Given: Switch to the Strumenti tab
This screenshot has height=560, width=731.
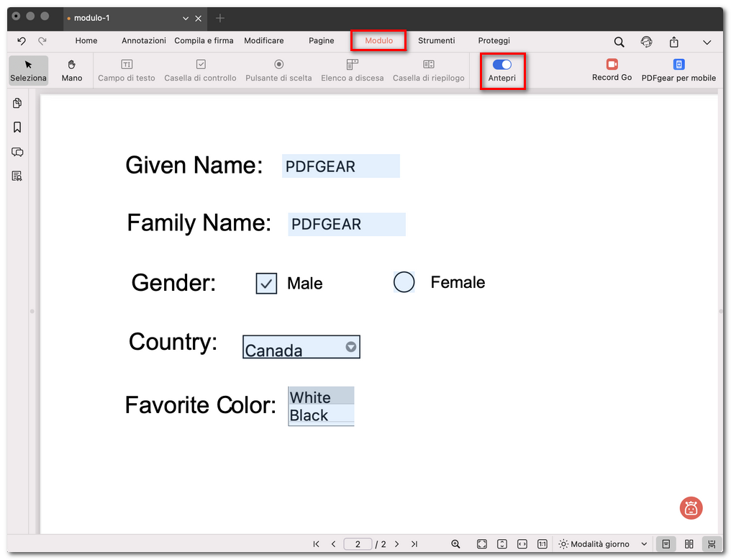Looking at the screenshot, I should (436, 41).
